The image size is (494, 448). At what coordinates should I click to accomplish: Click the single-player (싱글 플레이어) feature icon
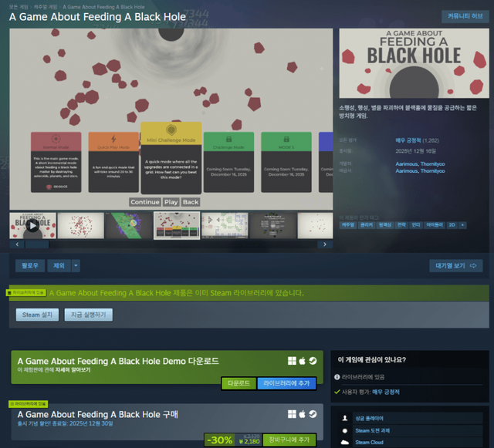(x=343, y=418)
